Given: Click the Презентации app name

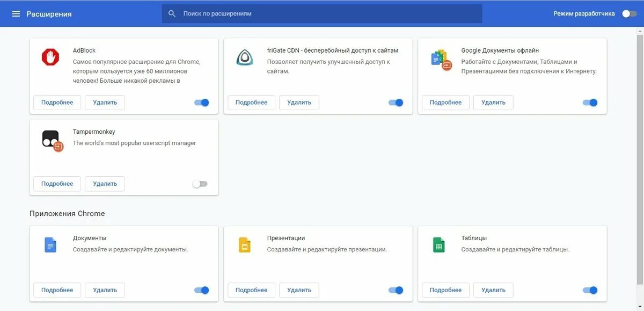Looking at the screenshot, I should tap(286, 238).
